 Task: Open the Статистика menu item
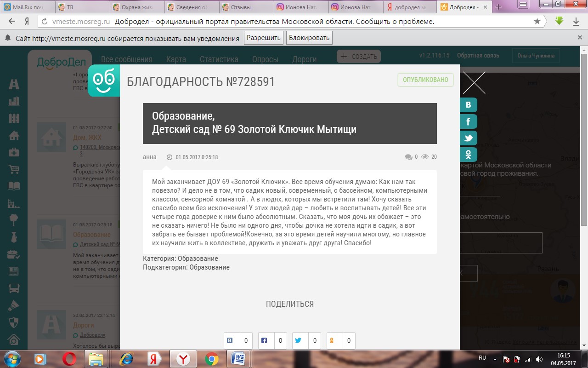coord(219,59)
